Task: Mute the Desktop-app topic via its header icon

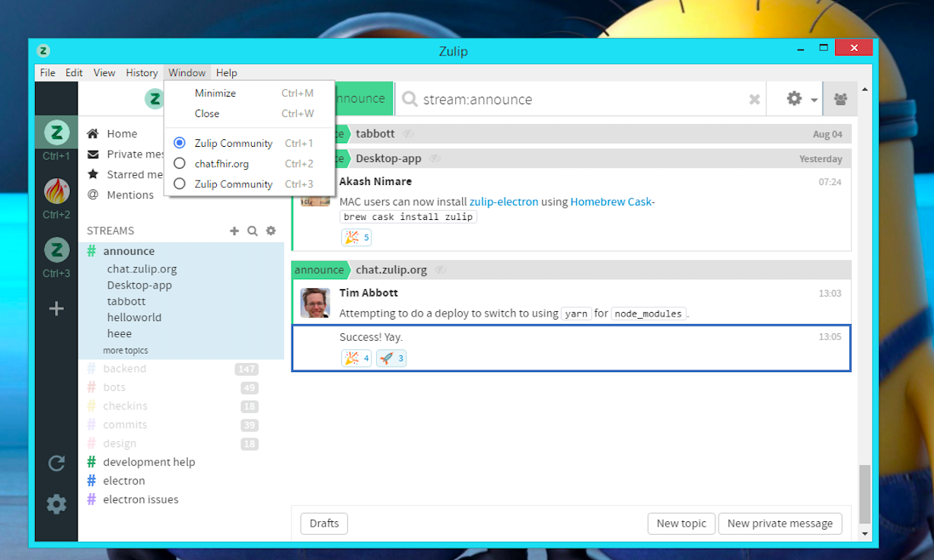Action: pos(435,159)
